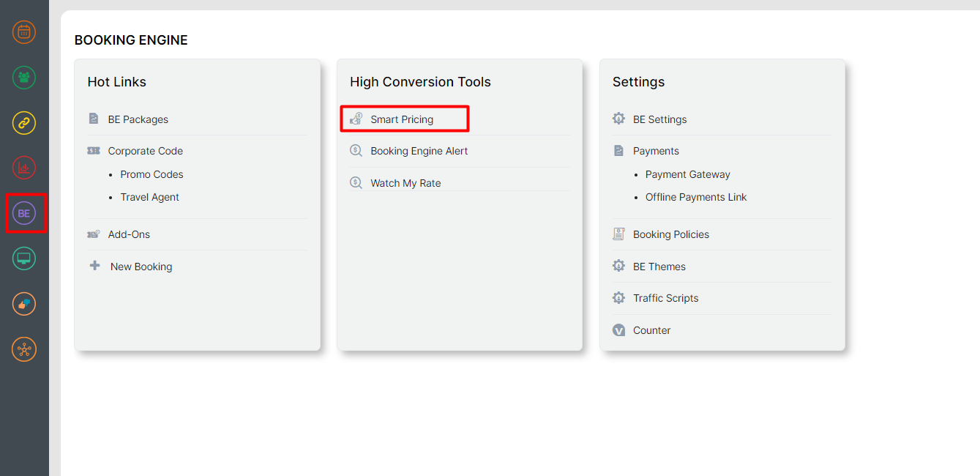Open Payment Gateway under Payments
Screen dimensions: 980x476
click(x=687, y=174)
